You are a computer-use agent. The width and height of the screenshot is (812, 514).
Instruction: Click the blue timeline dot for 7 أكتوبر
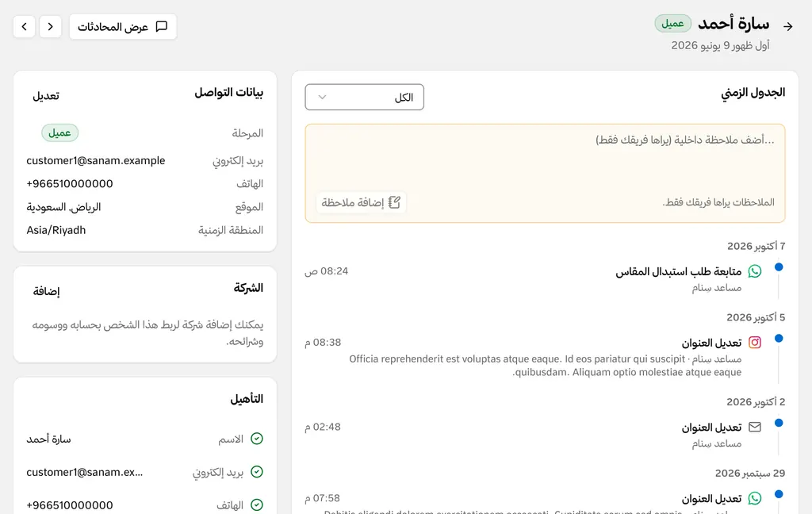click(x=779, y=267)
